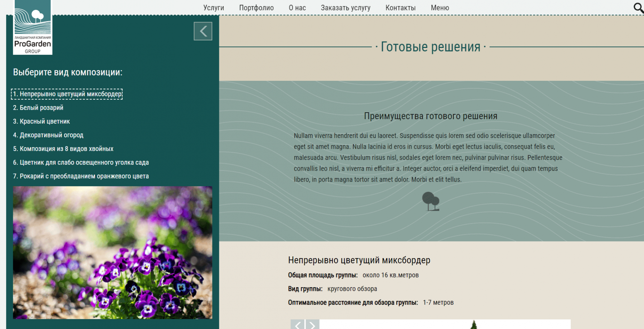This screenshot has width=644, height=329.
Task: Click Заказать услугу in the navigation
Action: click(x=345, y=8)
